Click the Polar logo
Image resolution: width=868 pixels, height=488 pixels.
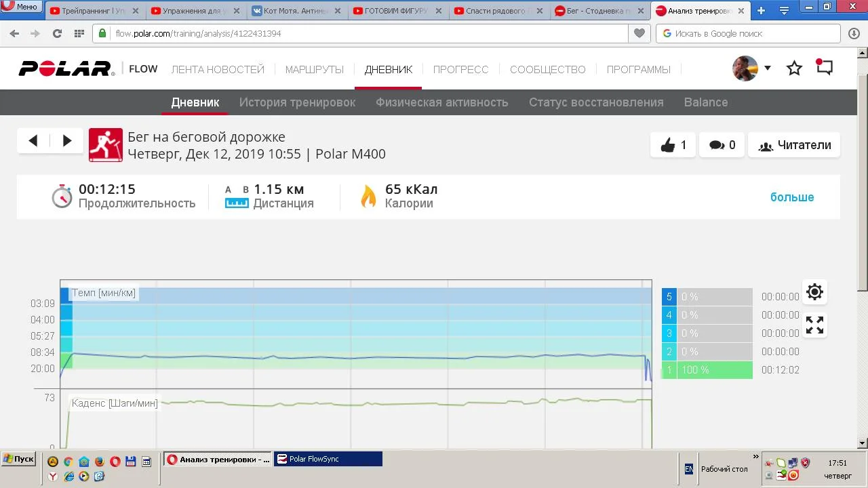pos(66,68)
